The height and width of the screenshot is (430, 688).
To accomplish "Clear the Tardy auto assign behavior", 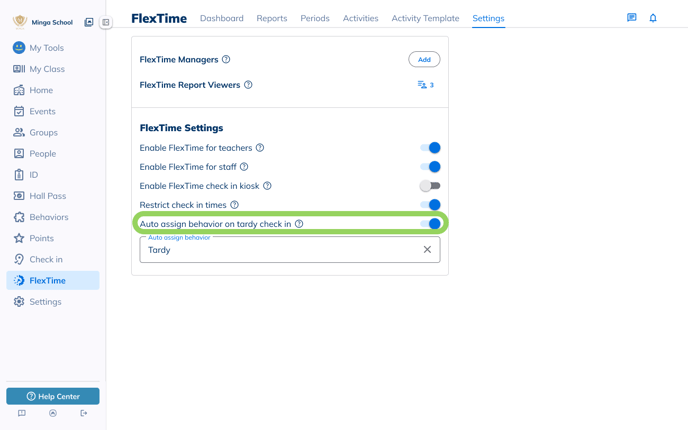I will click(x=427, y=249).
